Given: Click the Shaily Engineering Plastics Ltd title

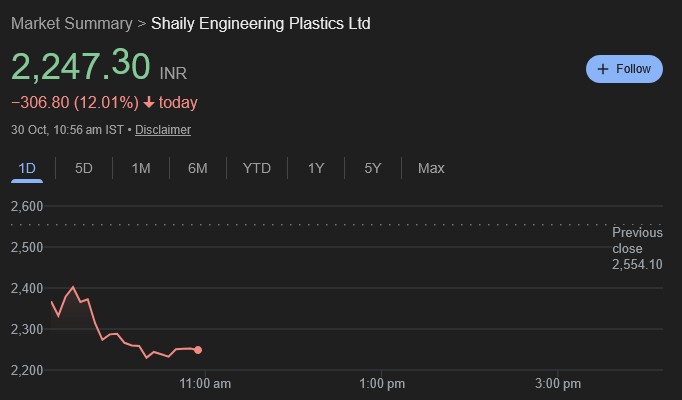Looking at the screenshot, I should click(260, 23).
